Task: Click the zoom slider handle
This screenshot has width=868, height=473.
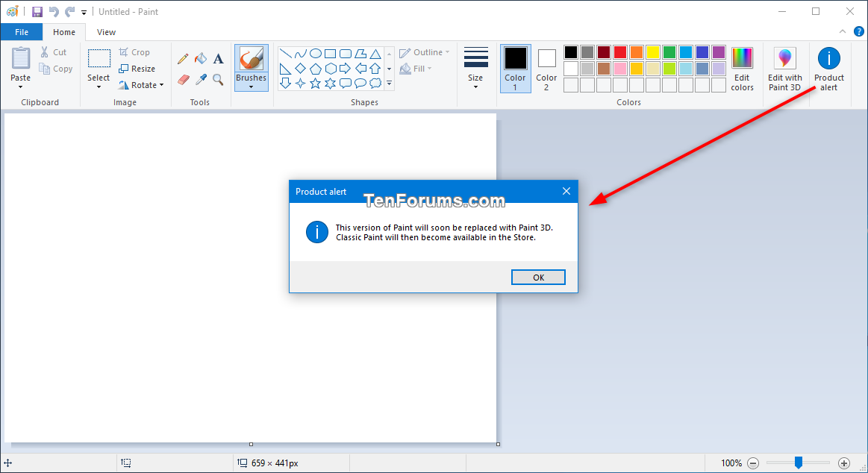Action: 799,463
